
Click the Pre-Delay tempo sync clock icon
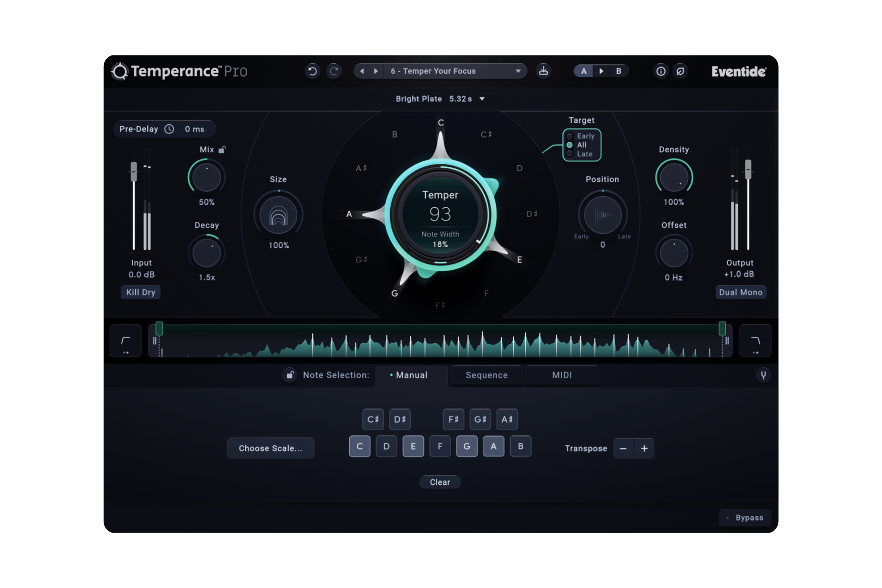(170, 129)
